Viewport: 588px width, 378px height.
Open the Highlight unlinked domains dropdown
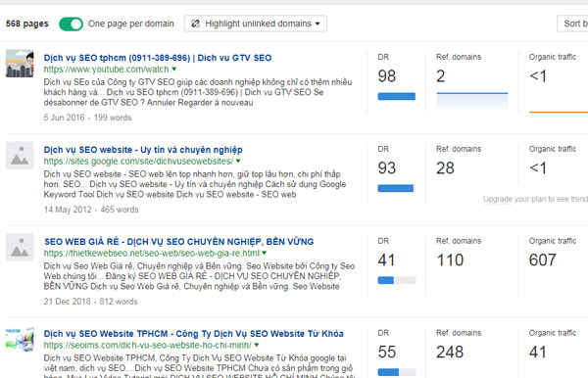(x=256, y=24)
